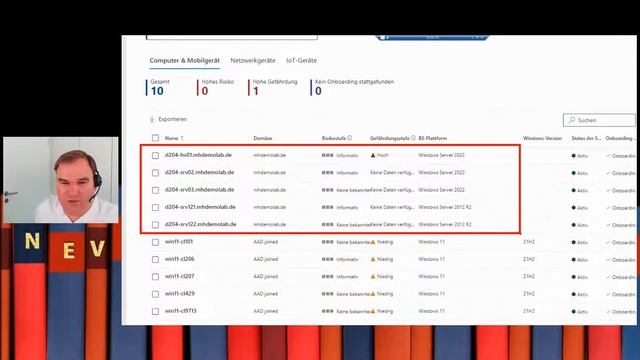Screen dimensions: 640x360
Task: Sort by the Windows-Version column header
Action: pos(542,138)
